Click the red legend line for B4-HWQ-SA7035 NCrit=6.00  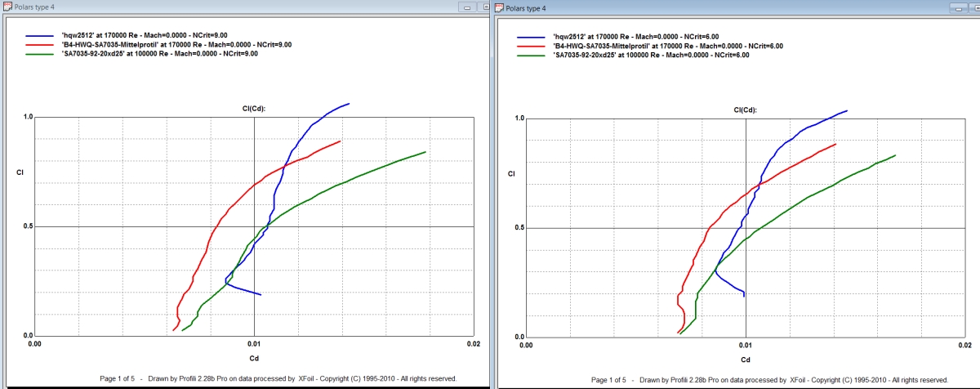tap(532, 47)
